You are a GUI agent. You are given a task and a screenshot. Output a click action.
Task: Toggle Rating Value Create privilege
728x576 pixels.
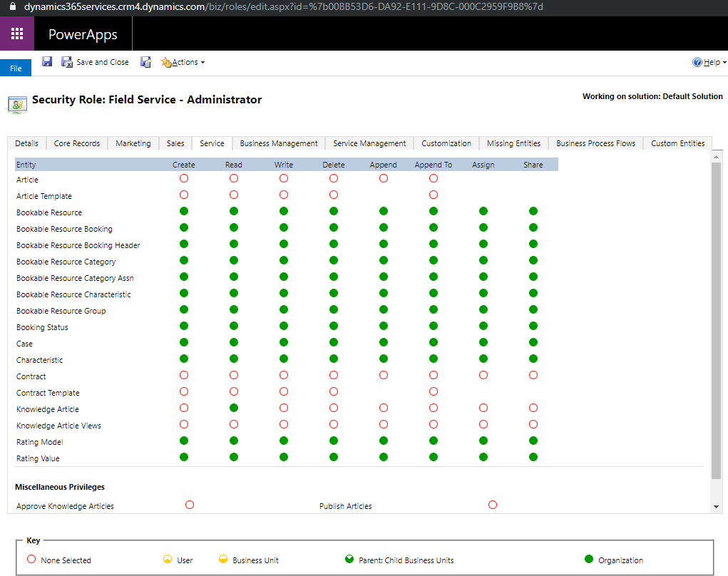184,457
